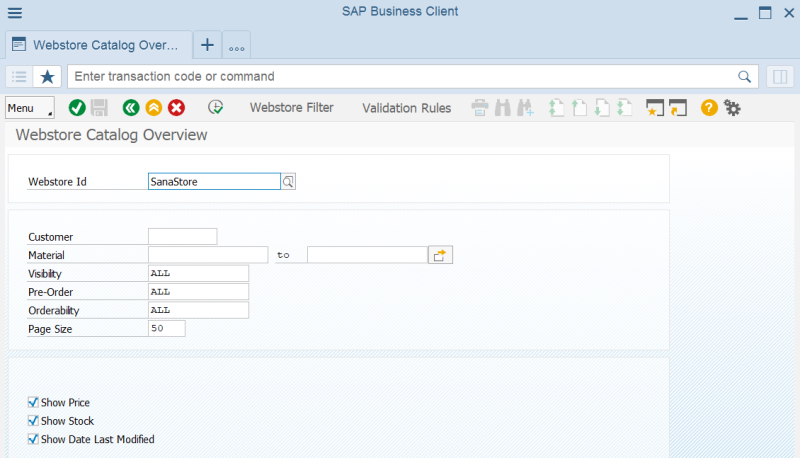Open the tab overflow ellipsis menu
The image size is (800, 458).
coord(236,47)
